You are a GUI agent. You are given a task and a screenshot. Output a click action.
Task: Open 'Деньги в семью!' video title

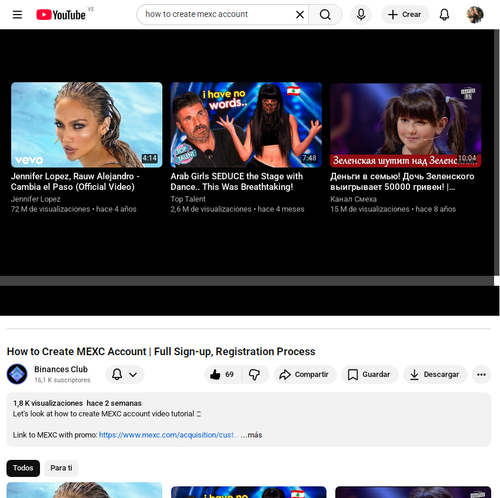pos(402,181)
